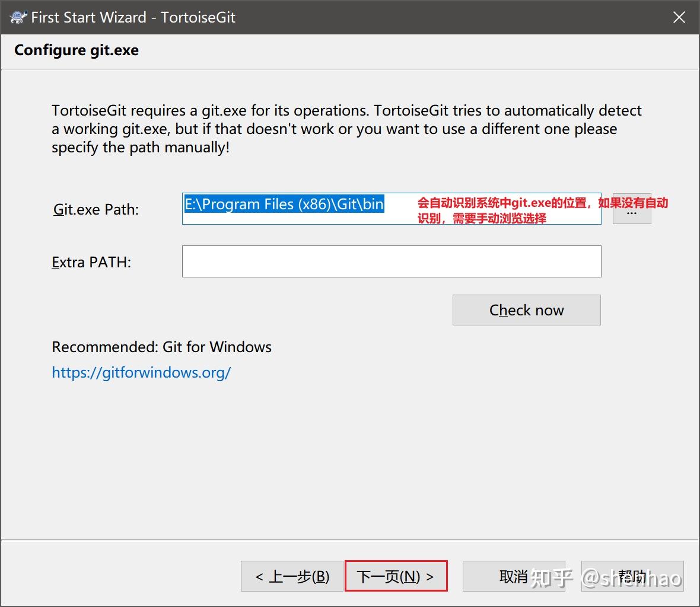
Task: Select the highlighted path text in Git.exe field
Action: coord(284,204)
